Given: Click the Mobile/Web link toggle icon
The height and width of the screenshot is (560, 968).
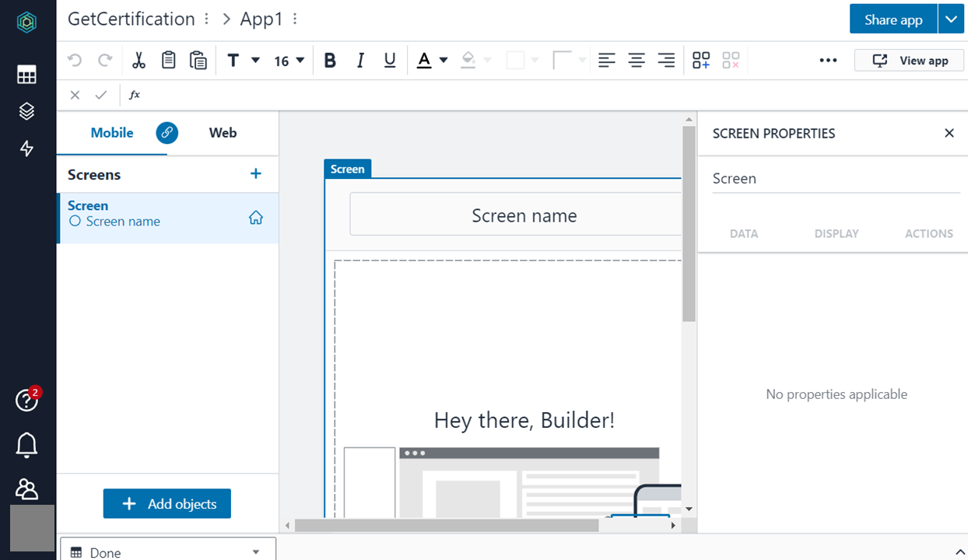Looking at the screenshot, I should pos(167,133).
